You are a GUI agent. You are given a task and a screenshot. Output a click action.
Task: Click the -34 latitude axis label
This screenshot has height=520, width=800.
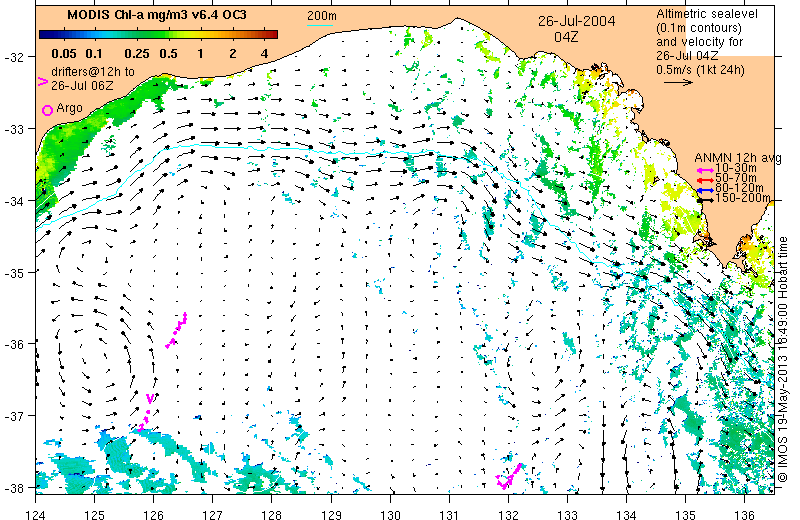pos(14,201)
